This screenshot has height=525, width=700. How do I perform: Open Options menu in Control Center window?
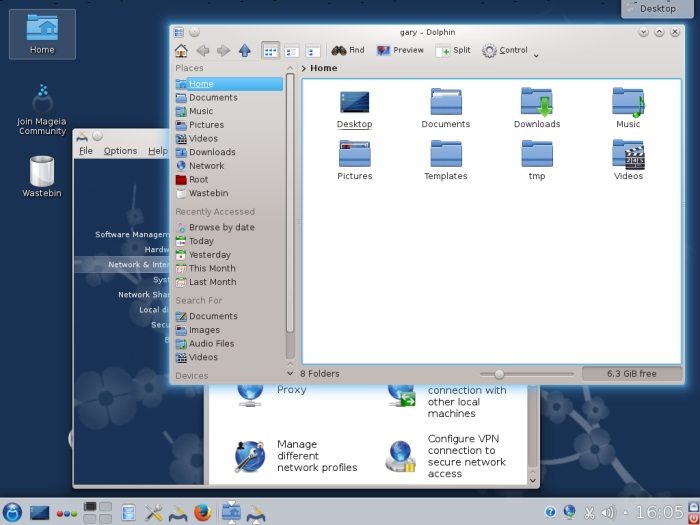[x=120, y=151]
